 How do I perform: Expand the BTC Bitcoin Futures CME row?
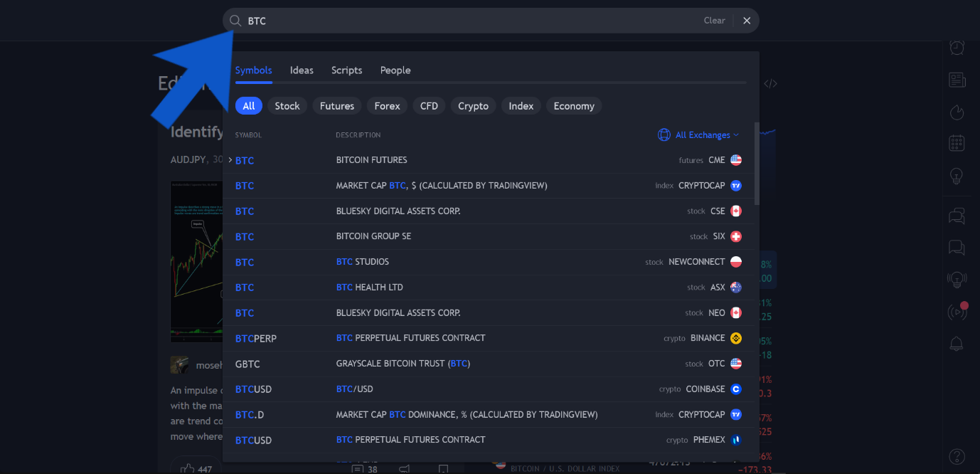[230, 160]
